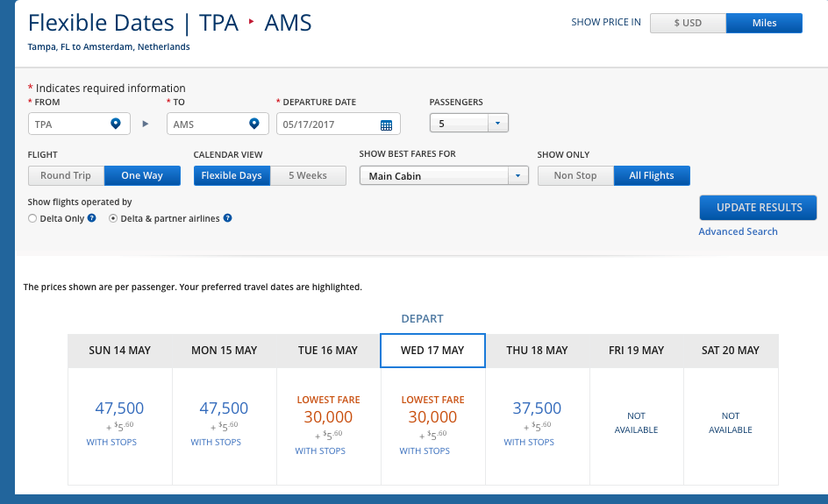Select the WED 17 MAY column header
Viewport: 828px width, 504px height.
point(432,351)
